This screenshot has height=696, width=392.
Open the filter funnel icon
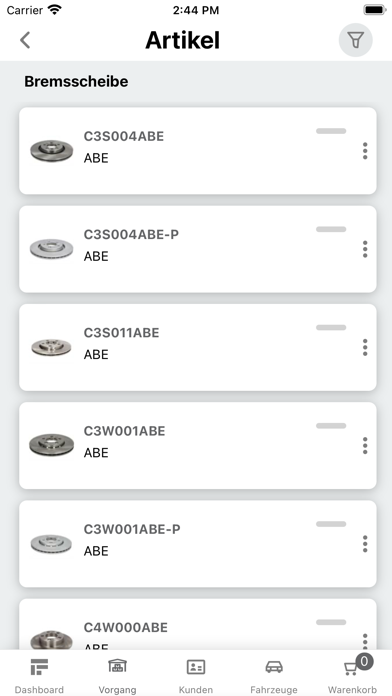(356, 40)
